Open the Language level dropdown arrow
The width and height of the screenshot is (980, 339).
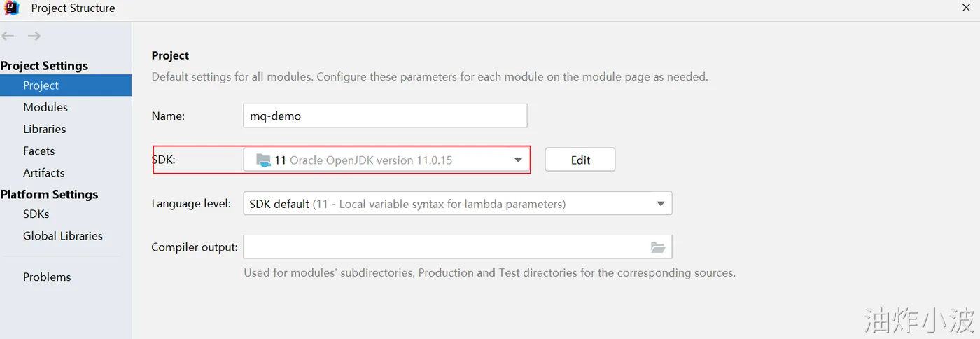[660, 204]
